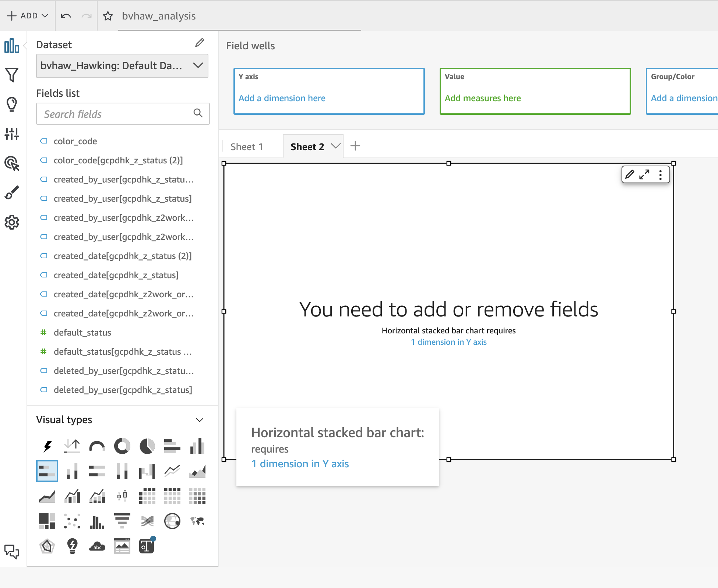The width and height of the screenshot is (718, 588).
Task: Select the scatter plot visual type
Action: pos(72,521)
